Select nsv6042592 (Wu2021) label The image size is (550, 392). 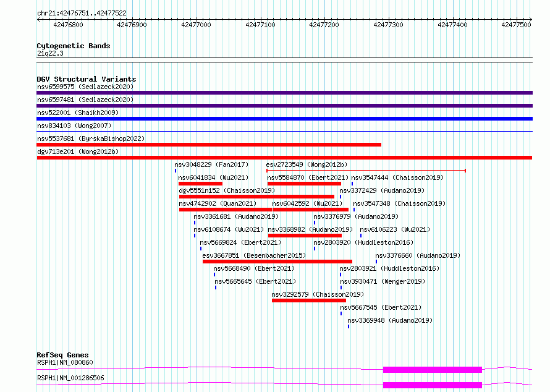tap(307, 203)
